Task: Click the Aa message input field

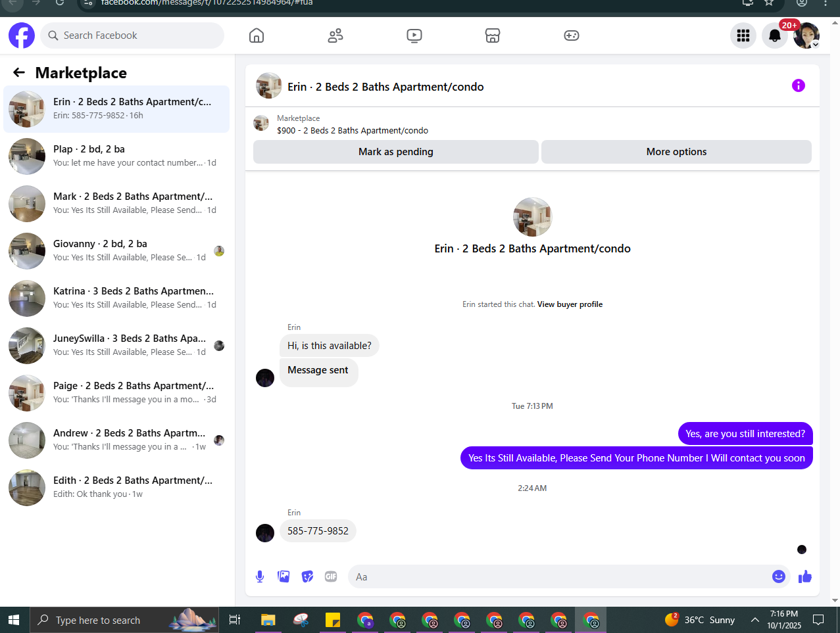Action: tap(559, 576)
